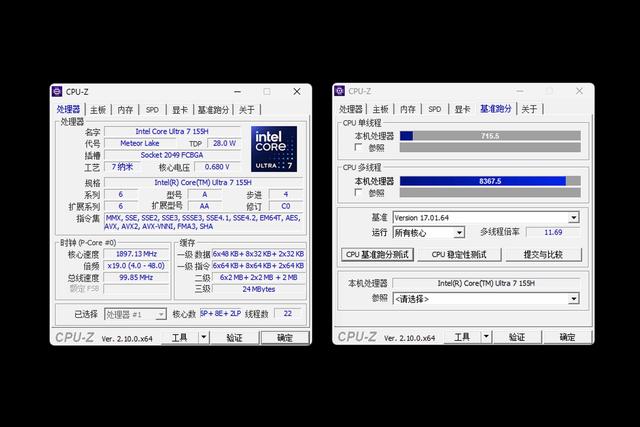640x427 pixels.
Task: Click Socket 2049 FCBGA value
Action: point(172,155)
